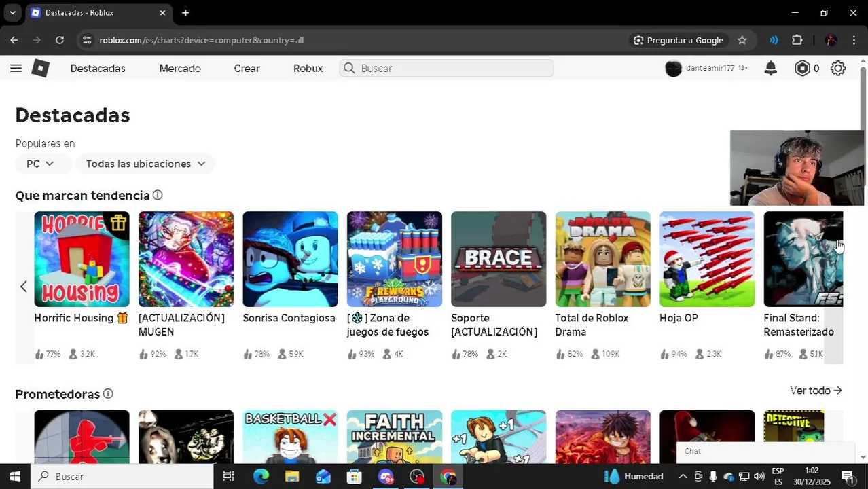Open the Final Stand Remasterizado thumbnail
The width and height of the screenshot is (868, 489).
pyautogui.click(x=803, y=259)
